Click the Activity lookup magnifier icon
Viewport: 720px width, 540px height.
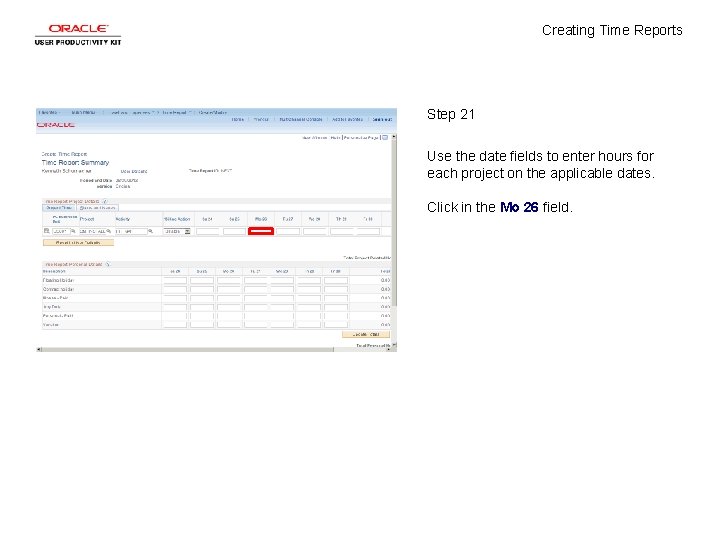coord(150,231)
